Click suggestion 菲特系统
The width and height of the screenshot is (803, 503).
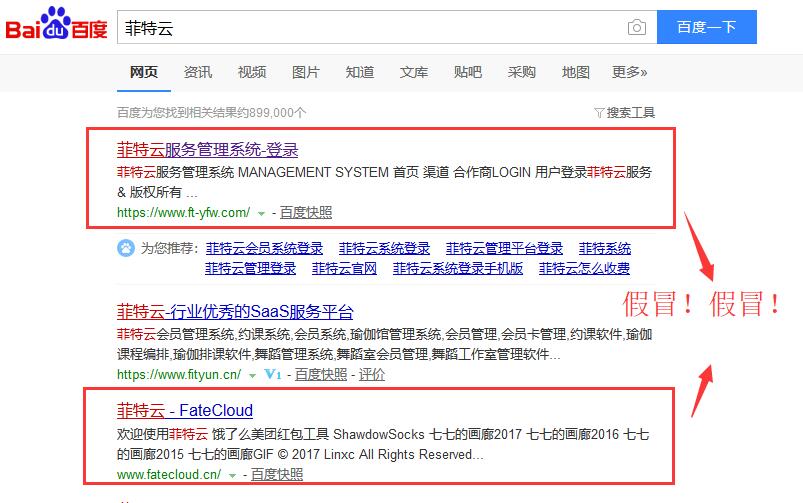[605, 248]
